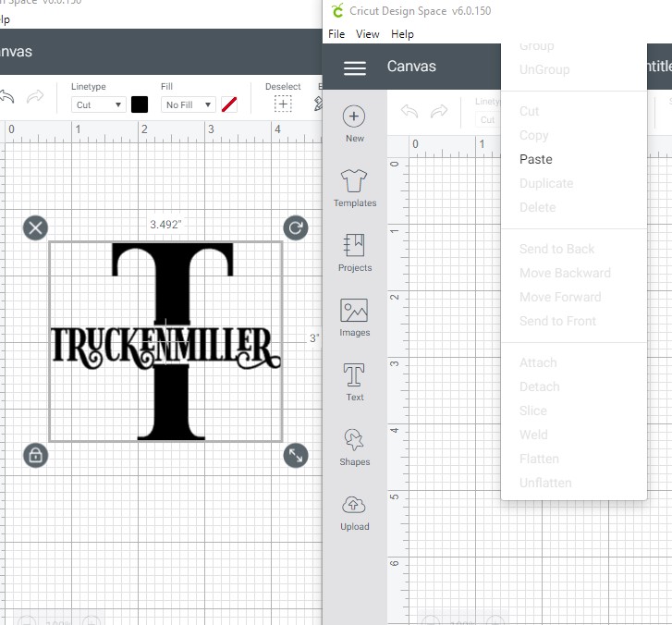Click the Cricut logo in title bar
672x625 pixels.
(x=337, y=10)
